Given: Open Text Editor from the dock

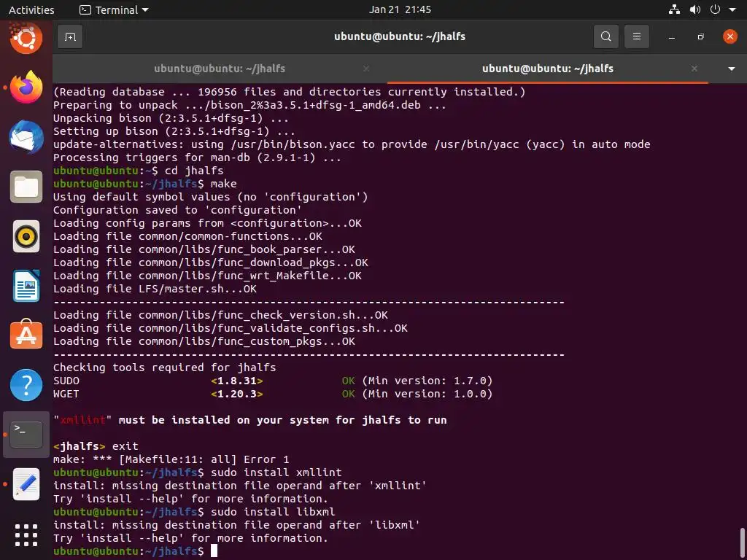Looking at the screenshot, I should [x=26, y=484].
